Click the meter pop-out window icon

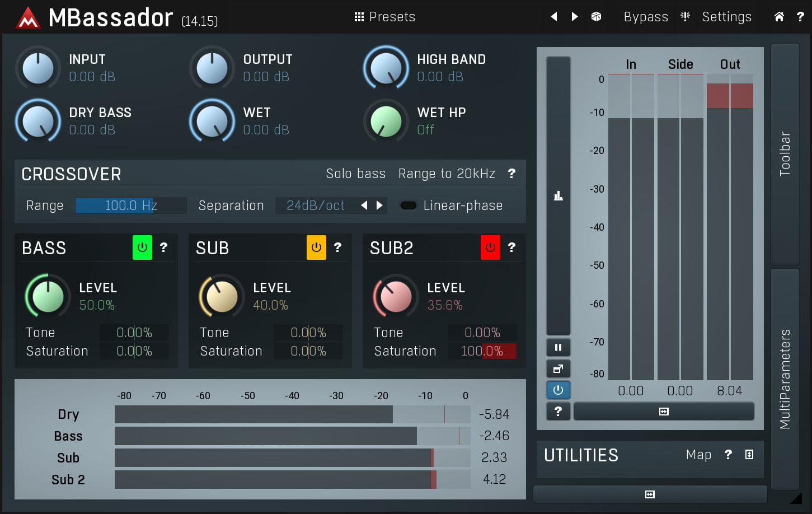tap(558, 369)
